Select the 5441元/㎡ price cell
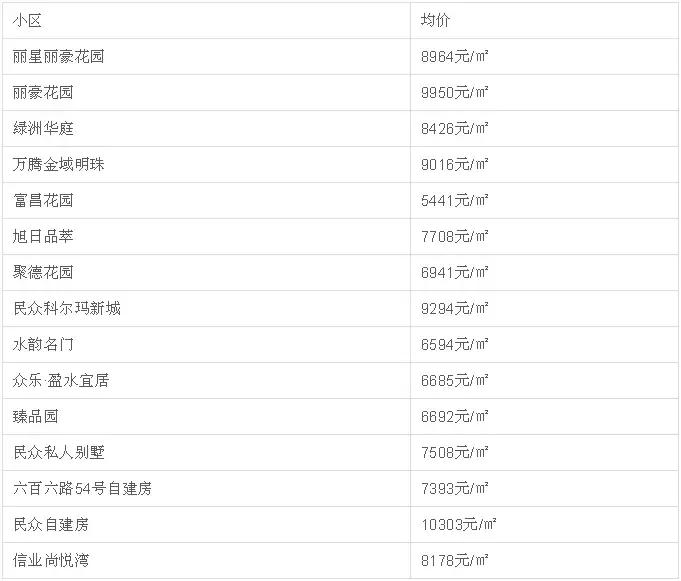This screenshot has height=581, width=681. tap(455, 201)
